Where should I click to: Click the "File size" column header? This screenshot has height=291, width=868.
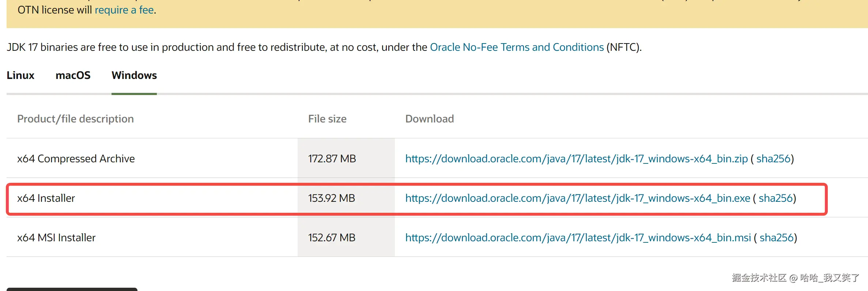coord(327,119)
